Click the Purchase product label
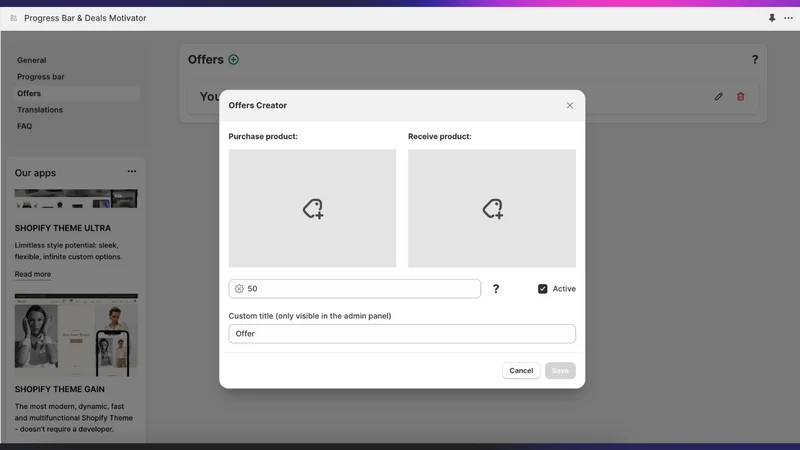This screenshot has width=800, height=450. 263,136
